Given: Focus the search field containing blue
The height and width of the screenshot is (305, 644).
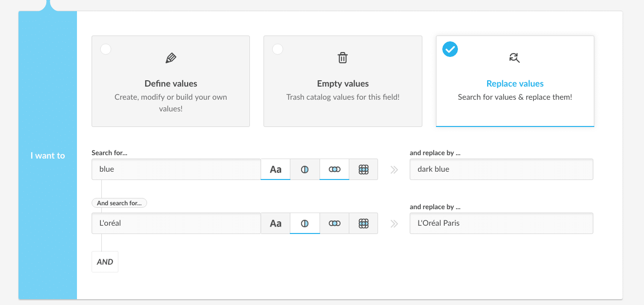Looking at the screenshot, I should point(176,169).
